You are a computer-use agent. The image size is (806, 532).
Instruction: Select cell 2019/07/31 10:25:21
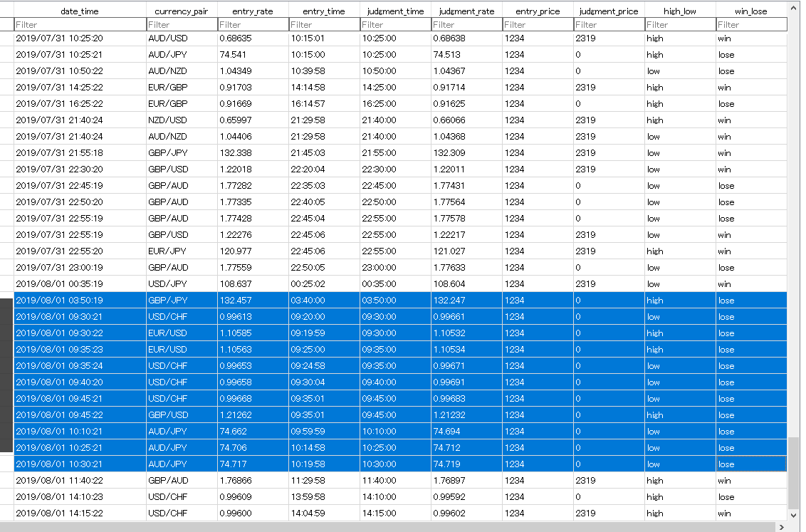point(80,55)
